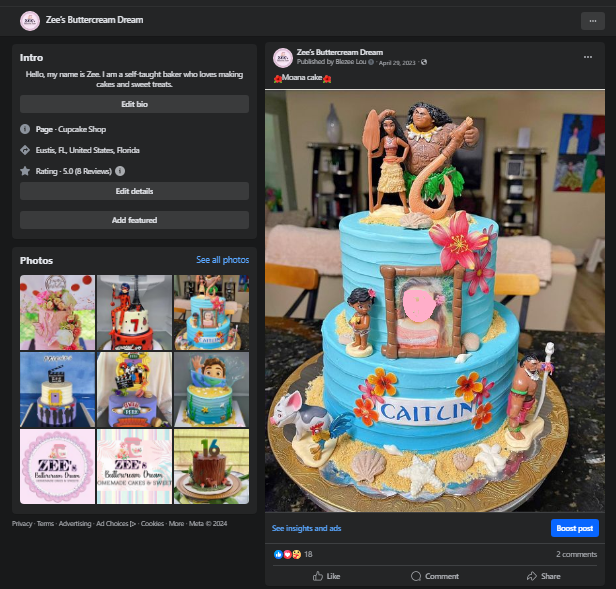Viewport: 616px width, 589px height.
Task: Open the number 16 chocolate cake thumbnail
Action: [x=211, y=466]
